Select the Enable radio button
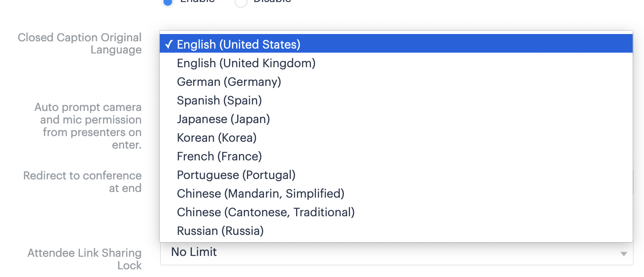Image resolution: width=644 pixels, height=277 pixels. [x=167, y=2]
